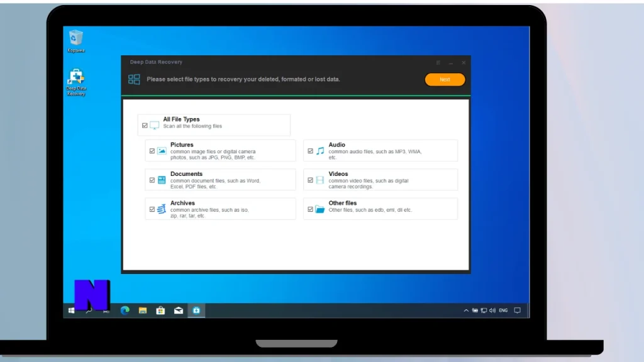Click the Pictures image icon
Viewport: 644px width, 362px height.
pos(162,151)
